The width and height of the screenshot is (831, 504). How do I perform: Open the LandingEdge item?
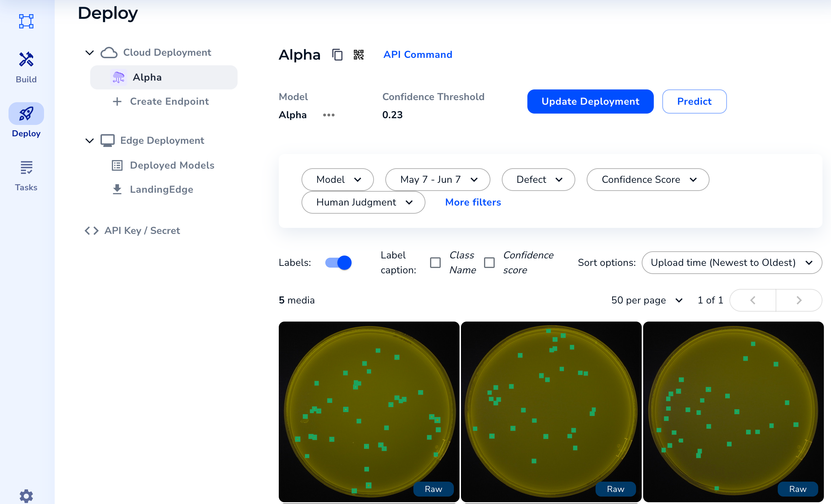click(161, 190)
